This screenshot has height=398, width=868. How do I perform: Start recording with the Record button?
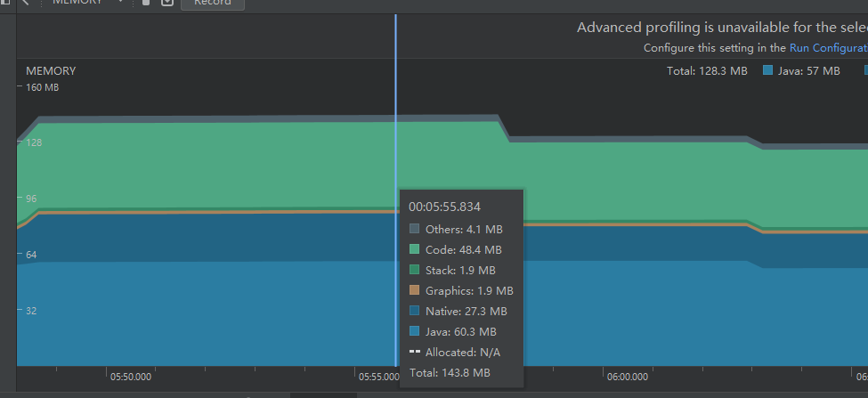213,3
